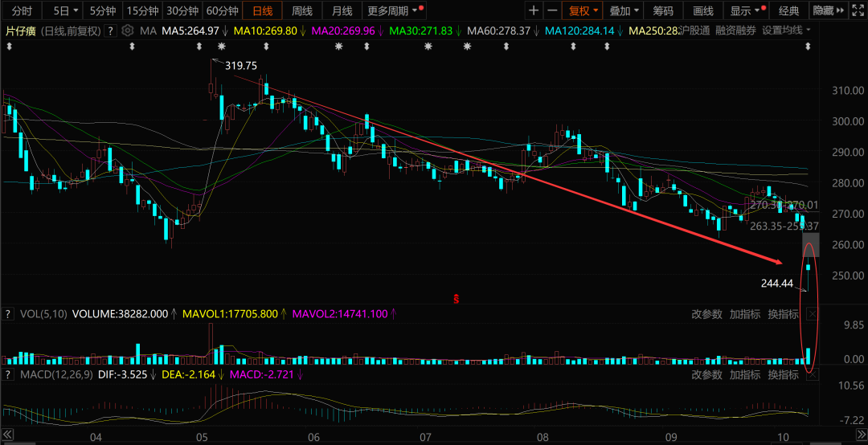Select the 周线 weekly chart tab
The image size is (868, 445).
click(x=302, y=10)
